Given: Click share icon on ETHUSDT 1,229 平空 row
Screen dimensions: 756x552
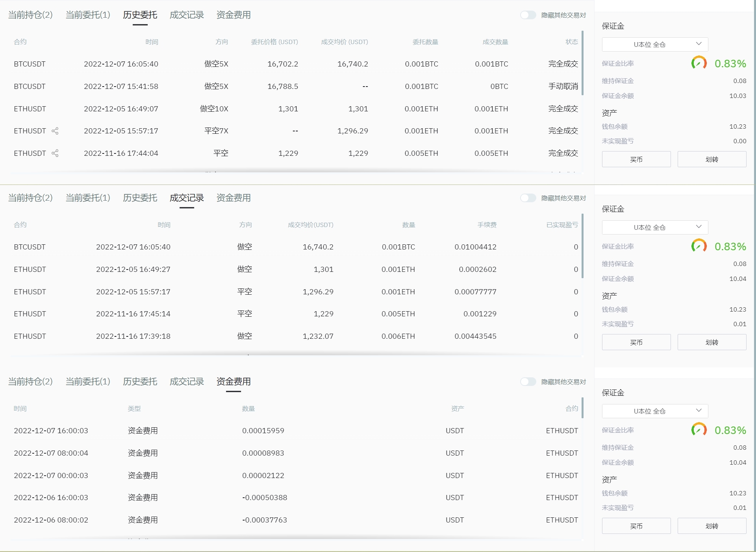Looking at the screenshot, I should (55, 153).
